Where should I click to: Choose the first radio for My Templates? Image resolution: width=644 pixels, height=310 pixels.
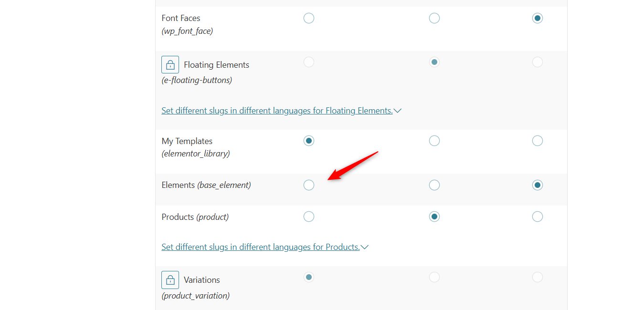point(309,141)
